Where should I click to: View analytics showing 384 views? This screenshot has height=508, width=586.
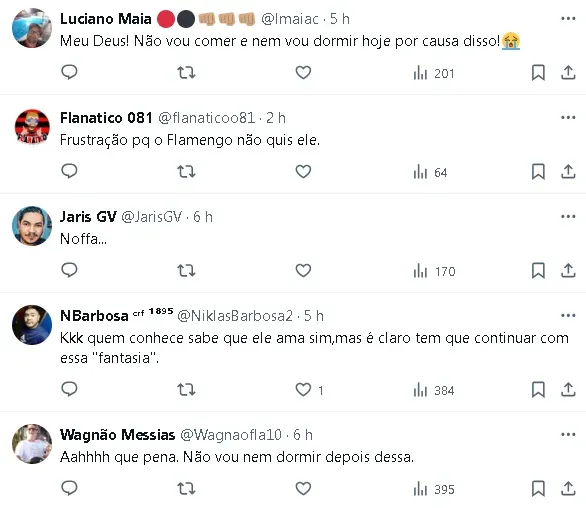click(x=434, y=390)
